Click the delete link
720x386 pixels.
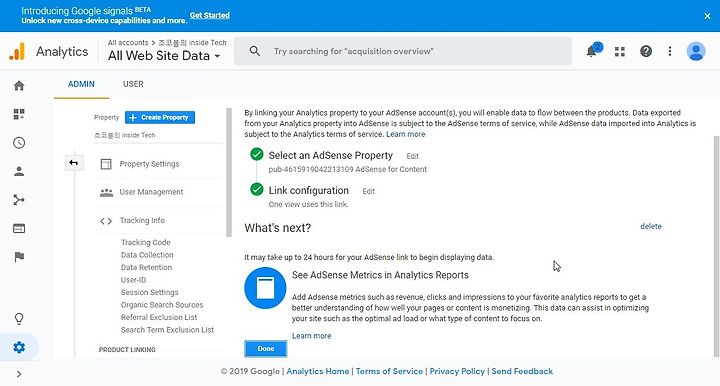pos(651,226)
